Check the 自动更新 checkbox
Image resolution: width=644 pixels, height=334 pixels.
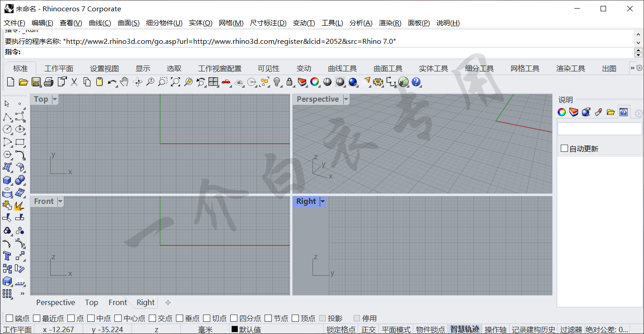(x=564, y=148)
